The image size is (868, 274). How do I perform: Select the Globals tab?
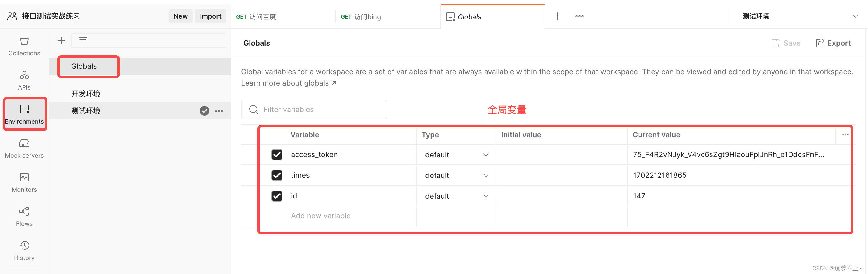492,16
